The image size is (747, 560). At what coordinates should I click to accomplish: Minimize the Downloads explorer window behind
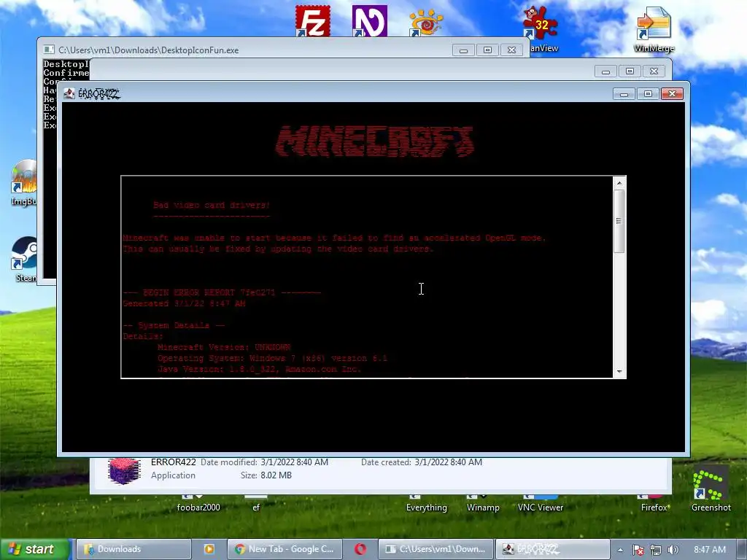[x=605, y=71]
